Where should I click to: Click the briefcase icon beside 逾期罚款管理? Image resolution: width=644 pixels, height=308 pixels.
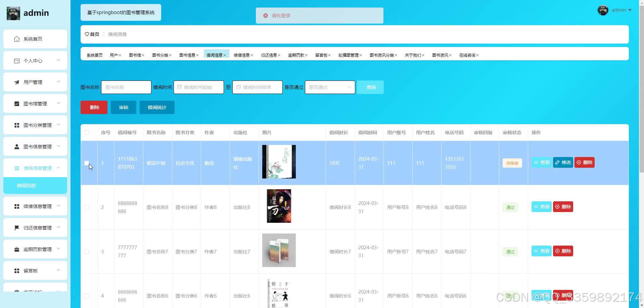click(x=17, y=249)
